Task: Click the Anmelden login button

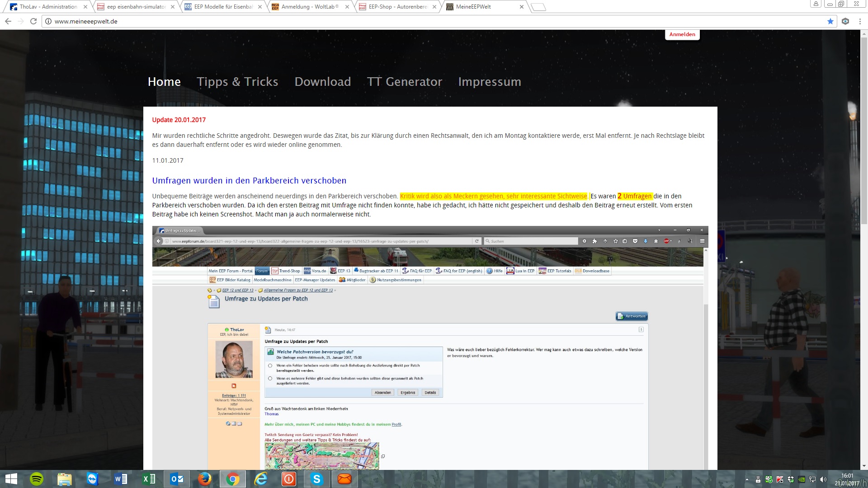Action: pyautogui.click(x=682, y=34)
